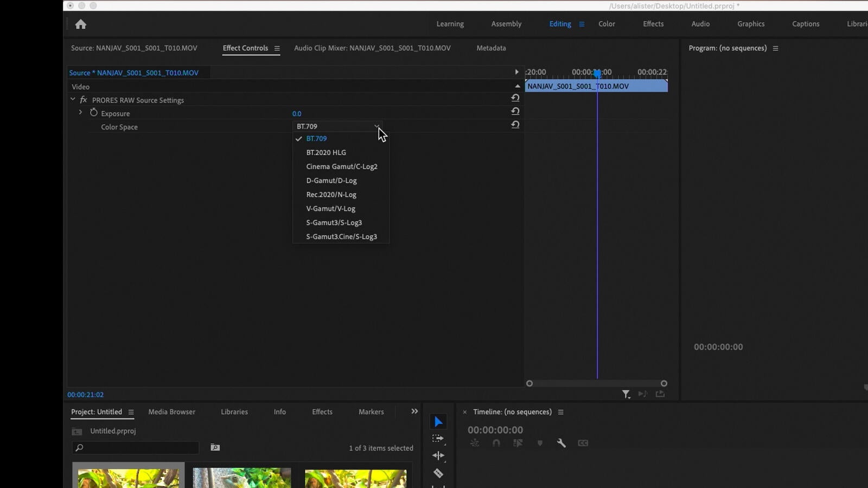The height and width of the screenshot is (488, 868).
Task: Toggle Linked Selection in the Timeline
Action: coord(518,443)
